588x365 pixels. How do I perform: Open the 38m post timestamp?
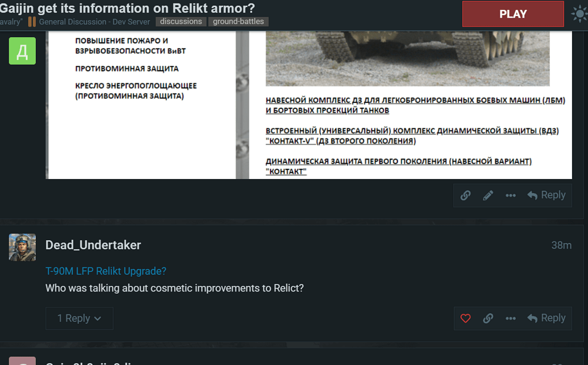(x=561, y=245)
